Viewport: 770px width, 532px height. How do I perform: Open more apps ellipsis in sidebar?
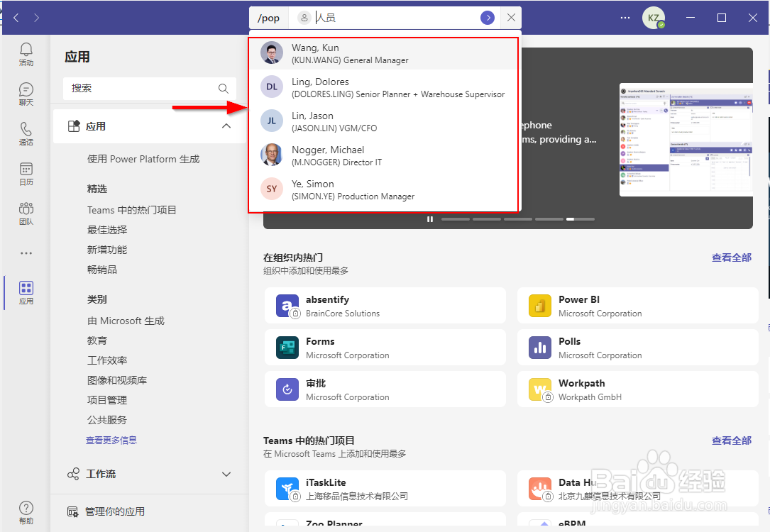click(26, 253)
